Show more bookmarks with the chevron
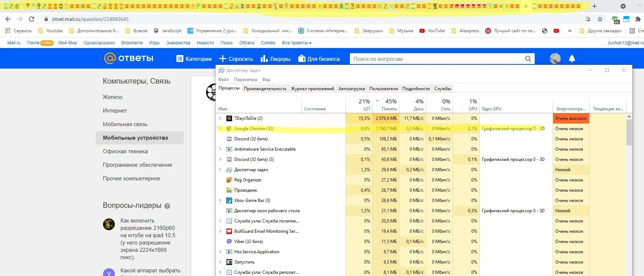Image resolution: width=644 pixels, height=276 pixels. (570, 31)
